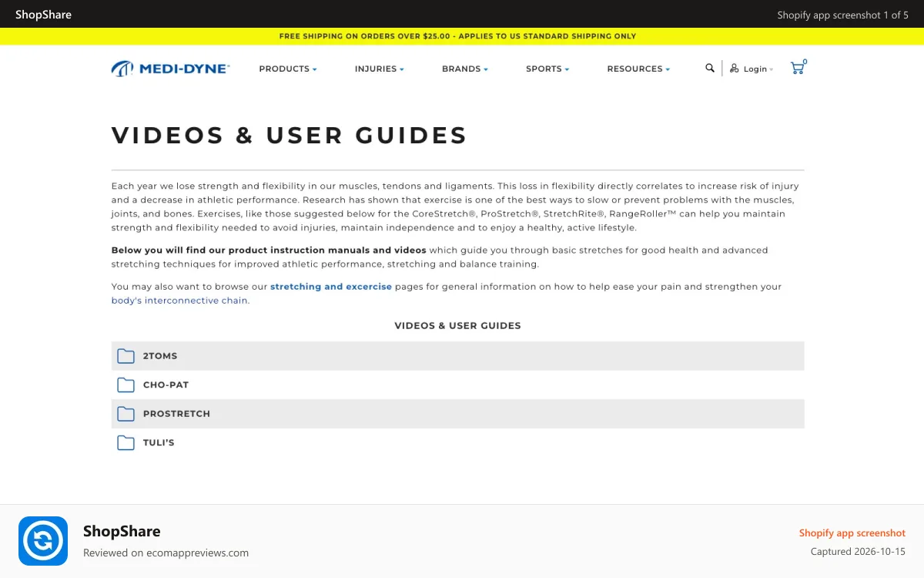Open the PROSTRETCH folder row
The image size is (924, 578).
(x=457, y=414)
